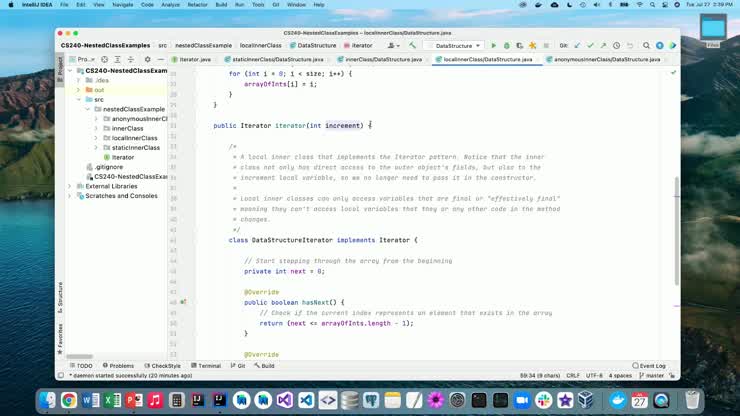Open Google Chrome from the Dock
Viewport: 740px width, 416px height.
[68, 400]
